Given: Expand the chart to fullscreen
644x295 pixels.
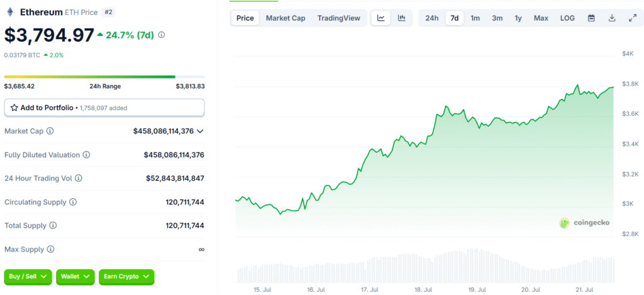Looking at the screenshot, I should coord(633,18).
